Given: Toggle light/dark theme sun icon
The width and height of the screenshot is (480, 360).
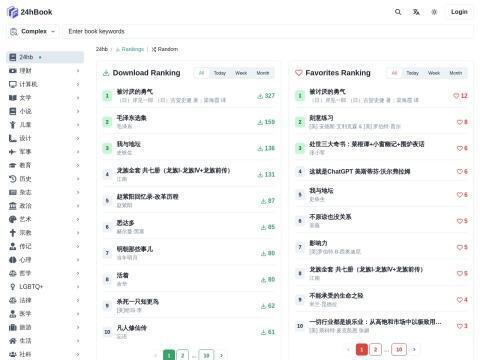Looking at the screenshot, I should (x=434, y=12).
